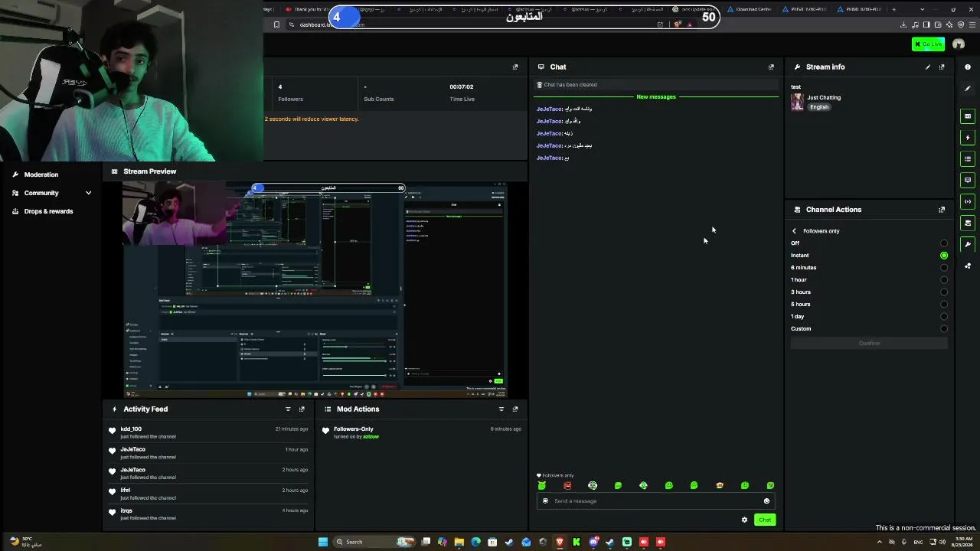Click the lightning bolt icon in right sidebar
Screen dimensions: 980x551
click(968, 138)
